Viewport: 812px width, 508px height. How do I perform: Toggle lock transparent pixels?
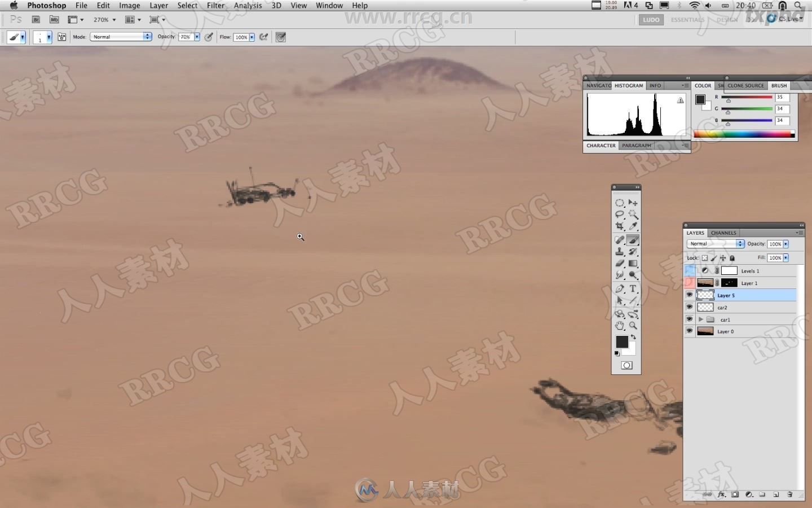click(x=705, y=258)
